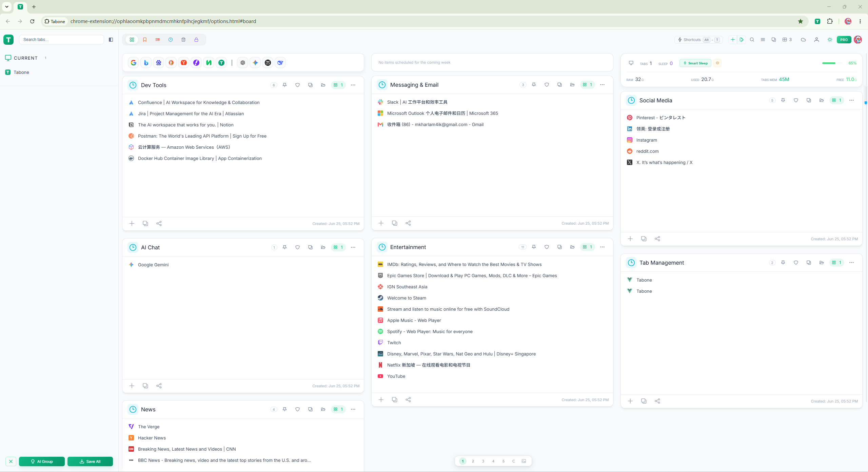Open Chrome tab search dropdown arrow

point(7,7)
